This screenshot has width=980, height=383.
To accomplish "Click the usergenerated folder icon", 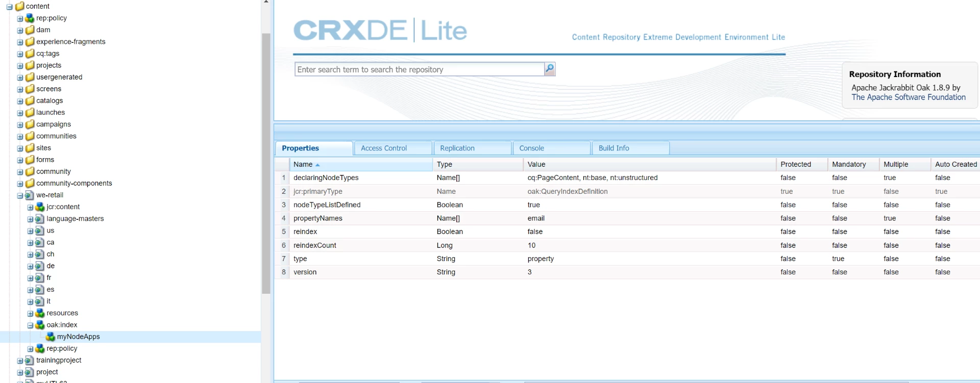I will [30, 76].
